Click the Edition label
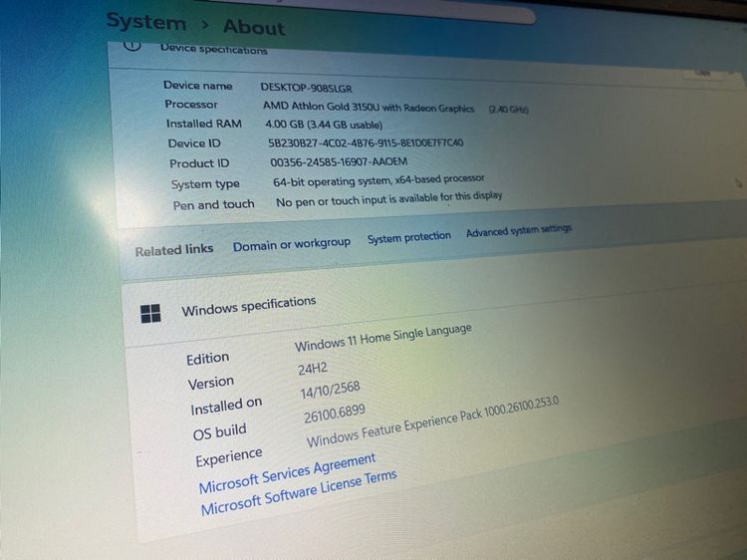 (x=208, y=359)
